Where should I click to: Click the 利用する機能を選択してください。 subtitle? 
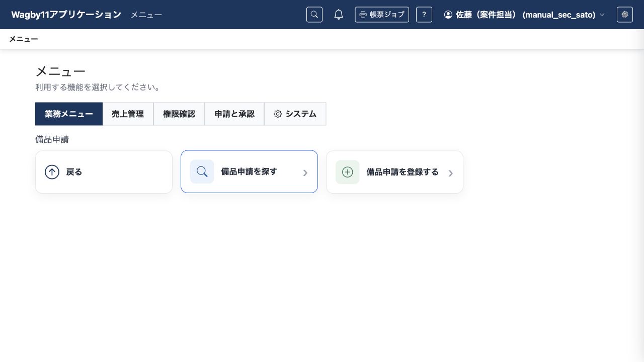point(98,87)
